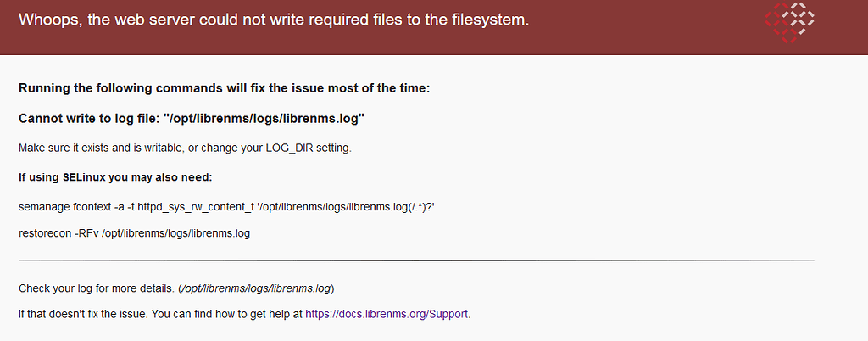Click the LOG_DIR setting sentence
Image resolution: width=868 pixels, height=341 pixels.
coord(186,148)
